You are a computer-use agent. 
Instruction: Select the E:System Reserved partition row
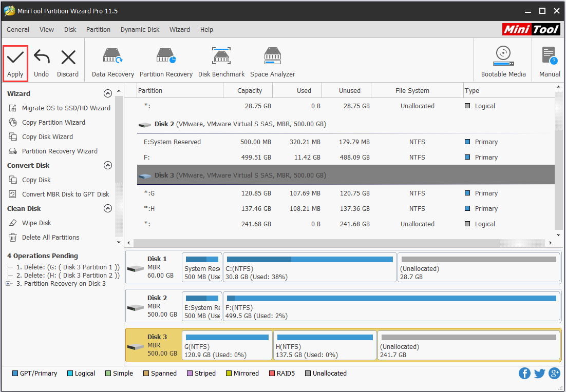tap(346, 142)
